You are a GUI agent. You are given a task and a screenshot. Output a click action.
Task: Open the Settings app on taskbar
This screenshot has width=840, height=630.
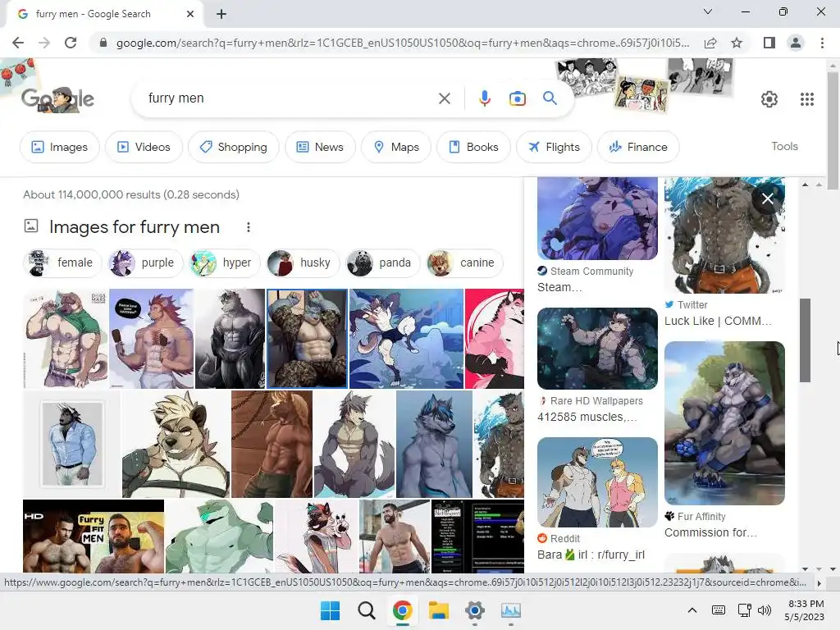[475, 610]
